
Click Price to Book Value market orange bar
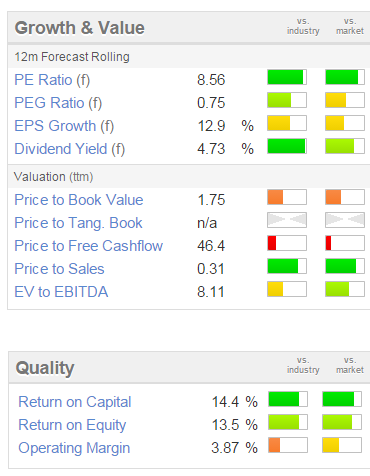pos(345,197)
